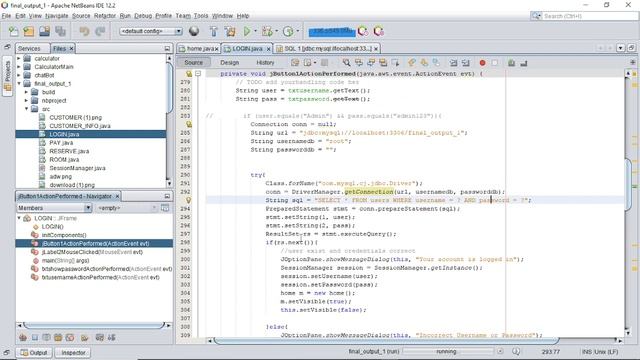Collapse the final_output_1 project node
The width and height of the screenshot is (640, 360).
pos(19,84)
